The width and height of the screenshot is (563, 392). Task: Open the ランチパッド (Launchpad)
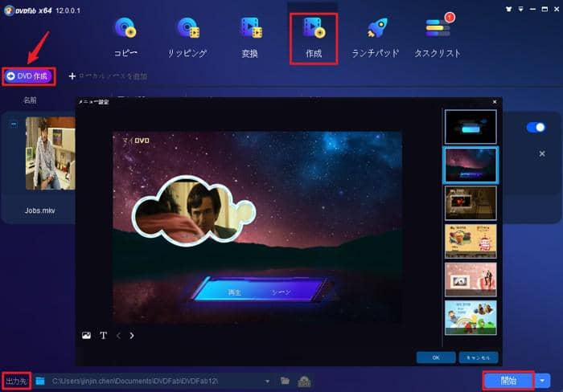pos(376,37)
